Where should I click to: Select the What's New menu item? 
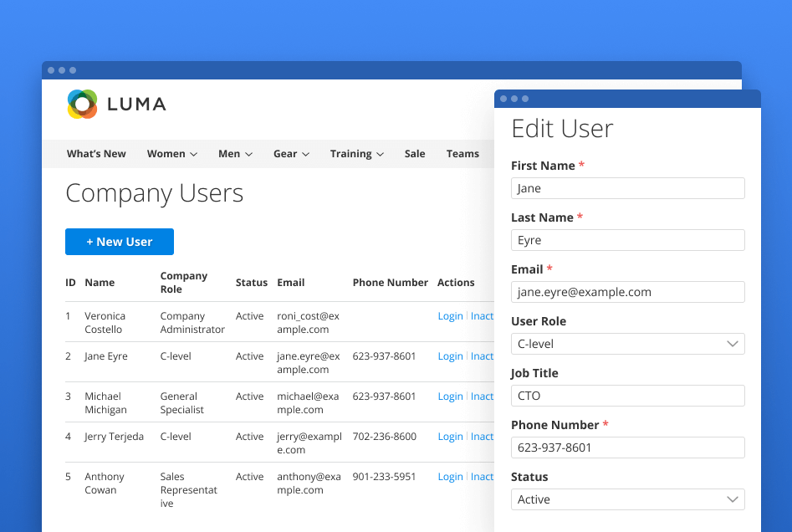point(95,154)
